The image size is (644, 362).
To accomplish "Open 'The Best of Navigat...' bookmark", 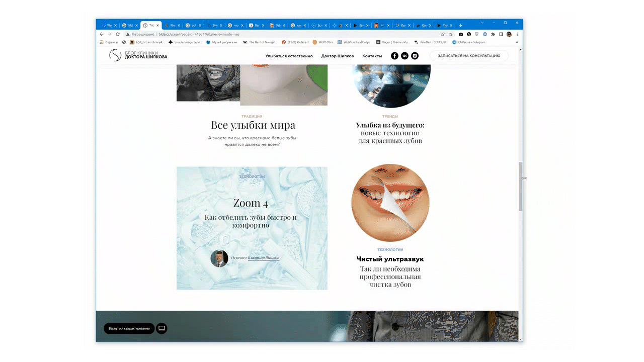I will pyautogui.click(x=261, y=42).
